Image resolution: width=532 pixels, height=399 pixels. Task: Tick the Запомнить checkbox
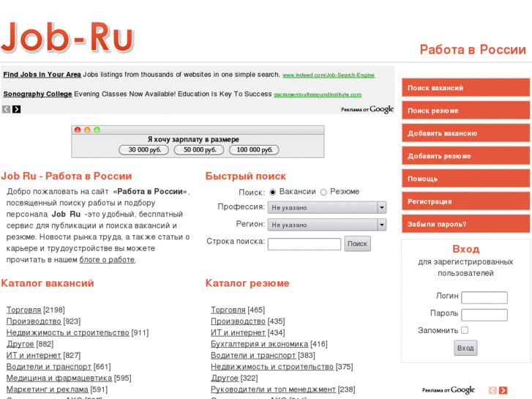click(465, 330)
